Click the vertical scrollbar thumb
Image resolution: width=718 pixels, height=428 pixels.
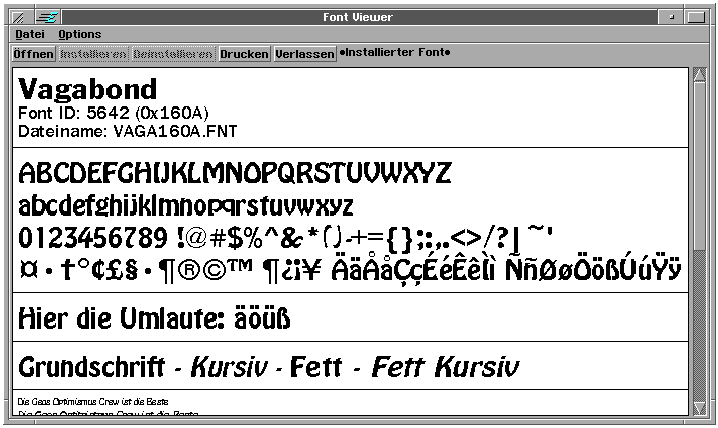(699, 180)
